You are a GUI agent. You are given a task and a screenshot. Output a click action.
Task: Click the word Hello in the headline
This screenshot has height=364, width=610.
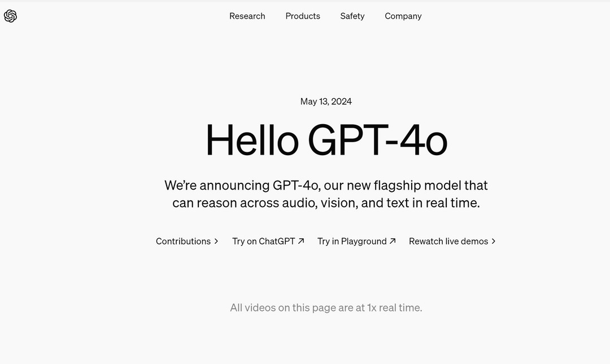[252, 140]
